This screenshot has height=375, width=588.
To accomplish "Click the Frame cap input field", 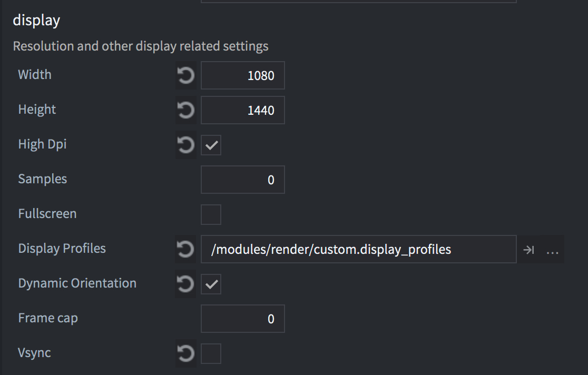I will click(x=243, y=319).
